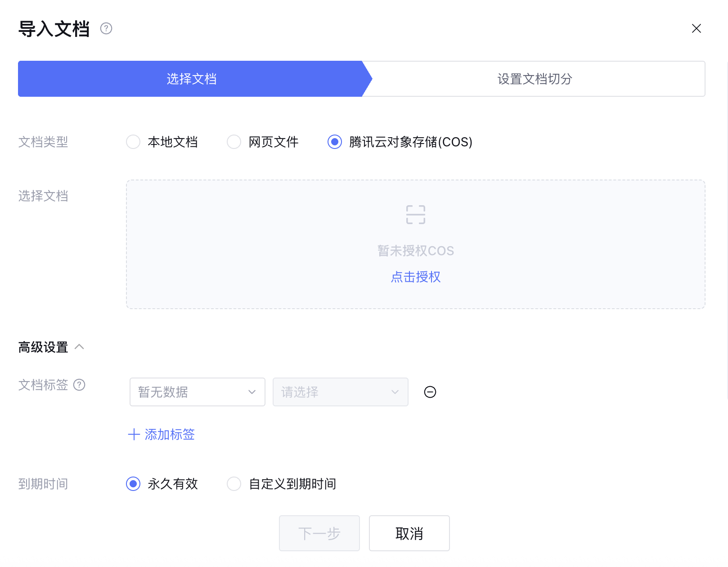Screen dimensions: 728x567
Task: Click the plus icon to add tag
Action: (x=134, y=435)
